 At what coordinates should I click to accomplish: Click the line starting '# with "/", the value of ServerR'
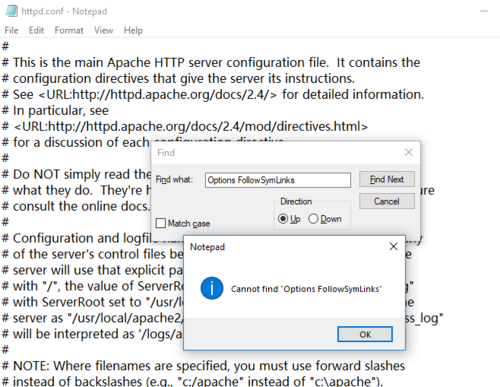(x=93, y=286)
